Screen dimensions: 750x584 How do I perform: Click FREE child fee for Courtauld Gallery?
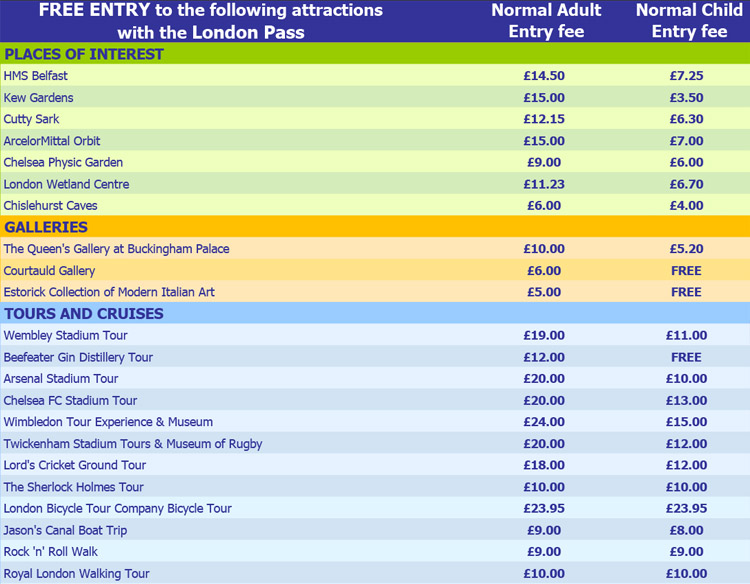tap(687, 271)
